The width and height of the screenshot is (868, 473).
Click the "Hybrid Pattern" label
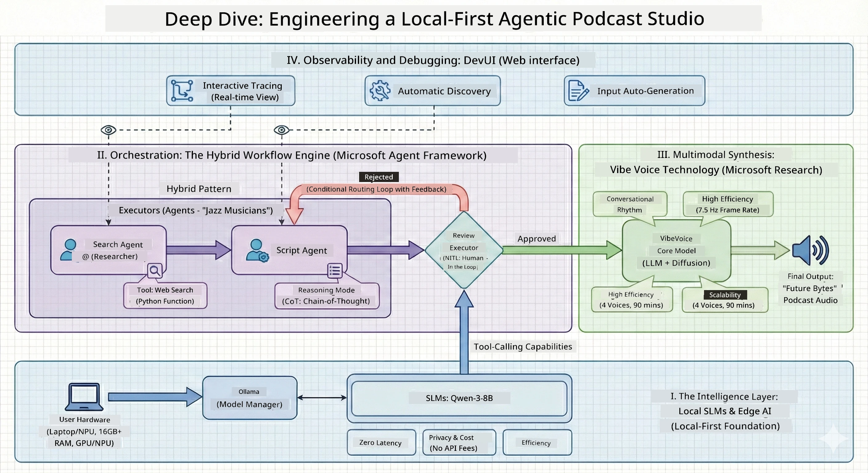click(x=199, y=189)
